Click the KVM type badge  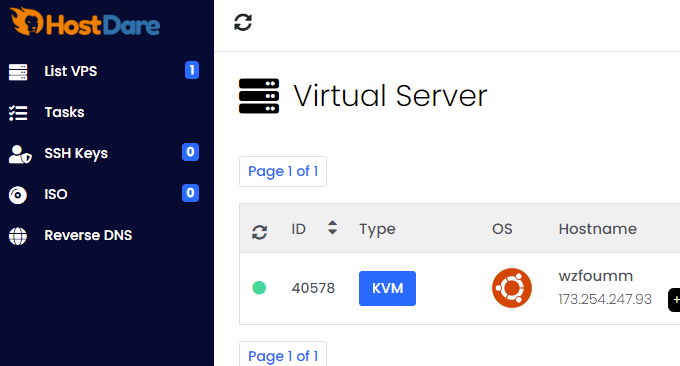point(387,288)
